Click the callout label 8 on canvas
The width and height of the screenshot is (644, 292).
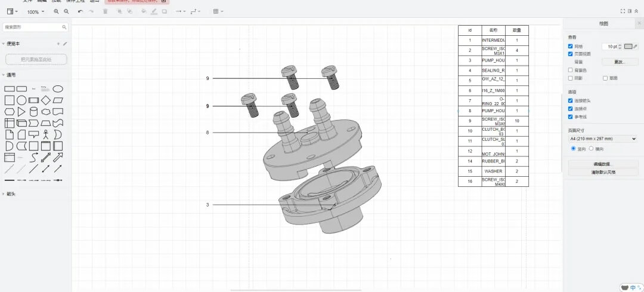pyautogui.click(x=208, y=133)
